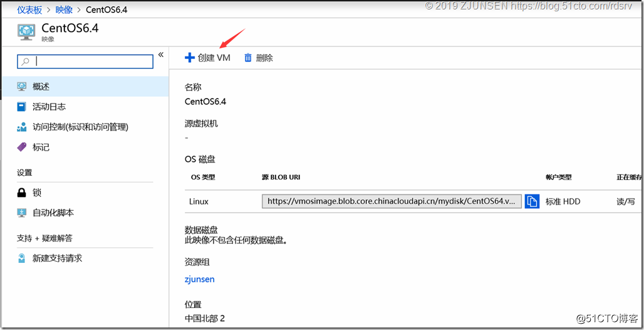Screen dimensions: 644x330
Task: Open the 标记 tags menu item
Action: pos(84,147)
